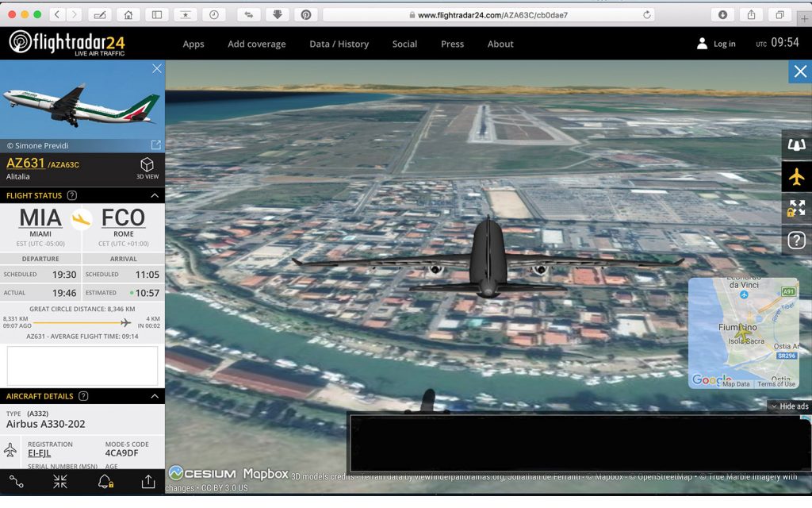Click the Alitalia airline name
Image resolution: width=812 pixels, height=508 pixels.
point(17,176)
